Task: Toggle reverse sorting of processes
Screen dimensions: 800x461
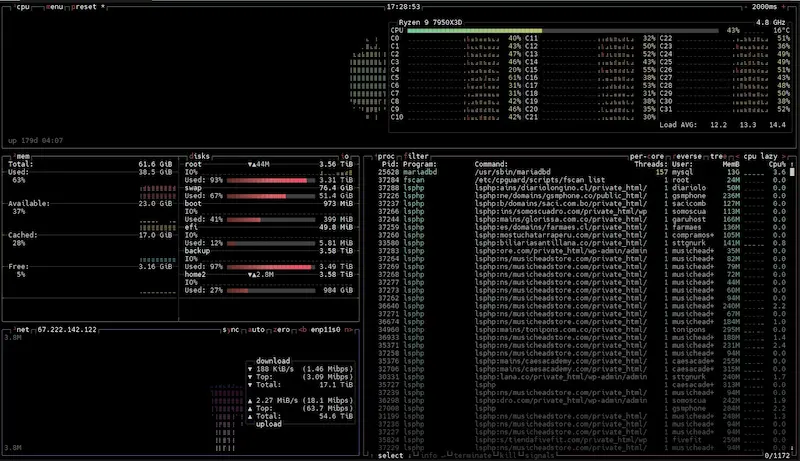Action: (x=687, y=156)
